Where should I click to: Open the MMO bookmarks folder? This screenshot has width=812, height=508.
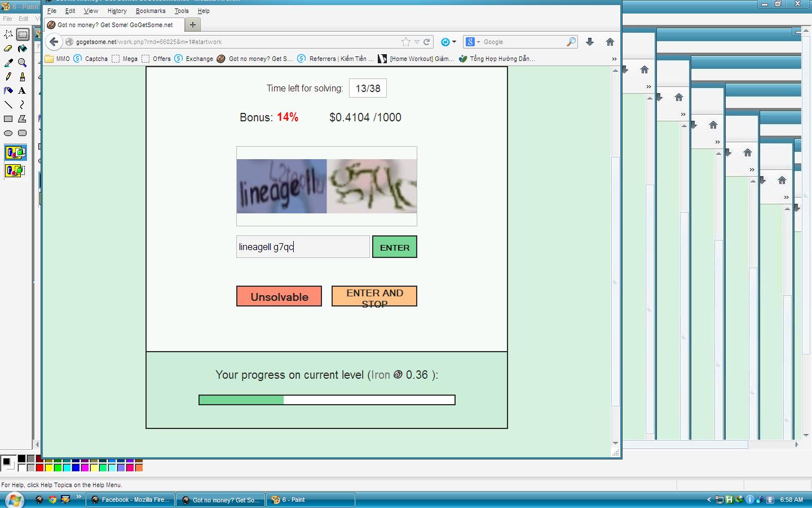58,59
